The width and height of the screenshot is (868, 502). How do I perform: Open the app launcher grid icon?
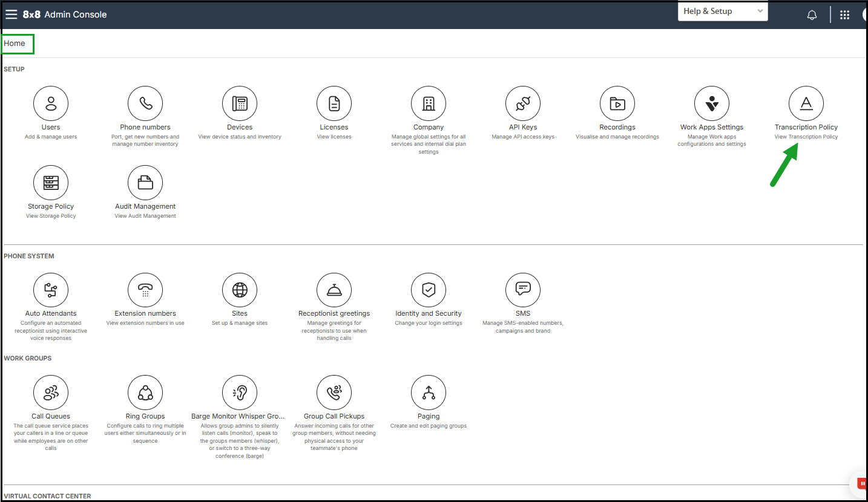[x=845, y=15]
